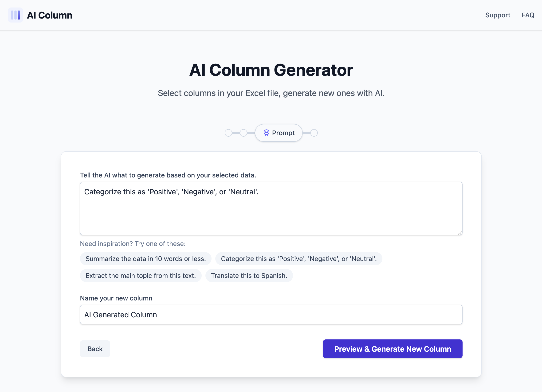The width and height of the screenshot is (542, 392).
Task: Click Preview & Generate New Column
Action: point(393,349)
